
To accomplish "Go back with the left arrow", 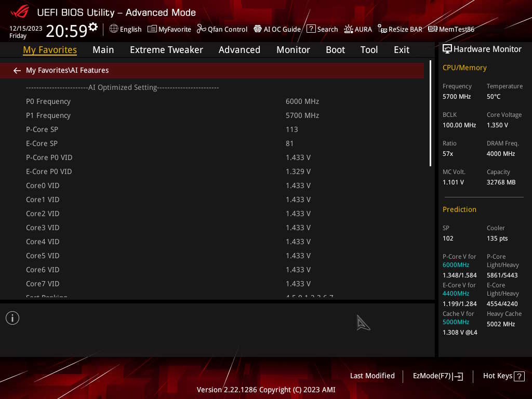I will tap(17, 71).
